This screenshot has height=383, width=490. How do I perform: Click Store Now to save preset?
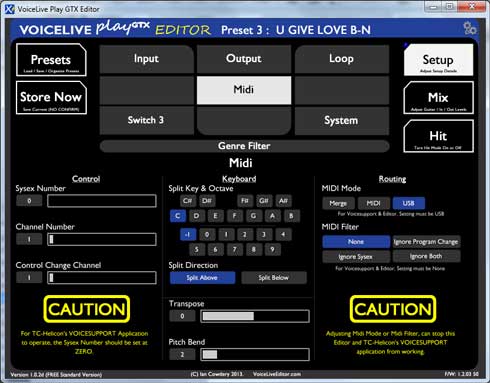(x=51, y=98)
